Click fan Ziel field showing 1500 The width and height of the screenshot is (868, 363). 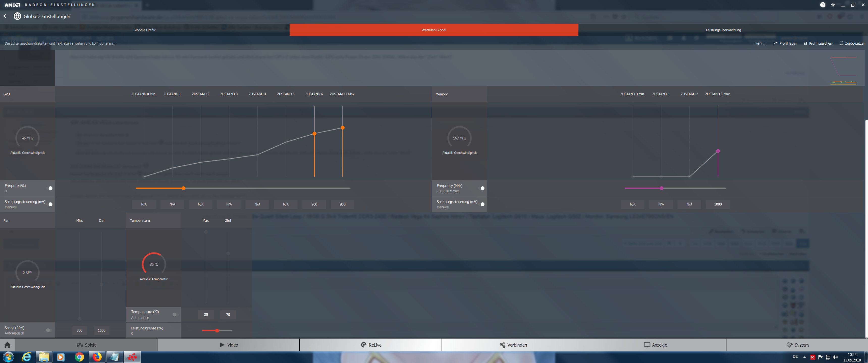(x=101, y=330)
